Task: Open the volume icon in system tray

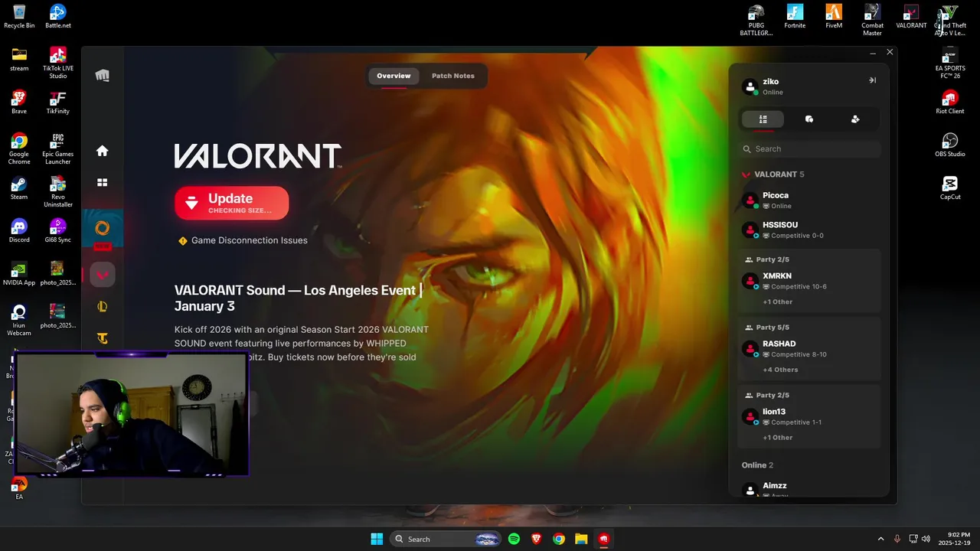Action: (926, 539)
